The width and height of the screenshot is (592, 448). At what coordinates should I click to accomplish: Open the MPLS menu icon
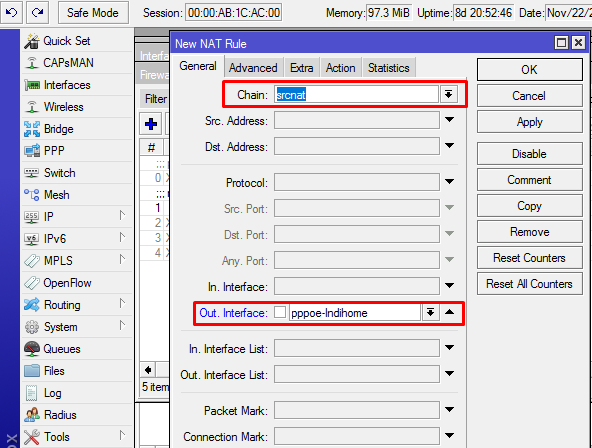32,261
